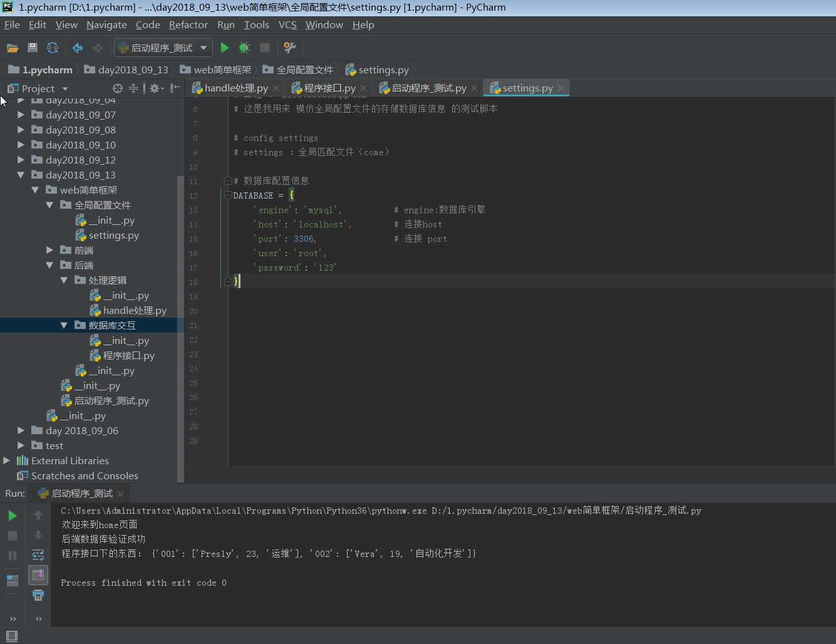Click day2018_09_13 breadcrumb

(126, 70)
